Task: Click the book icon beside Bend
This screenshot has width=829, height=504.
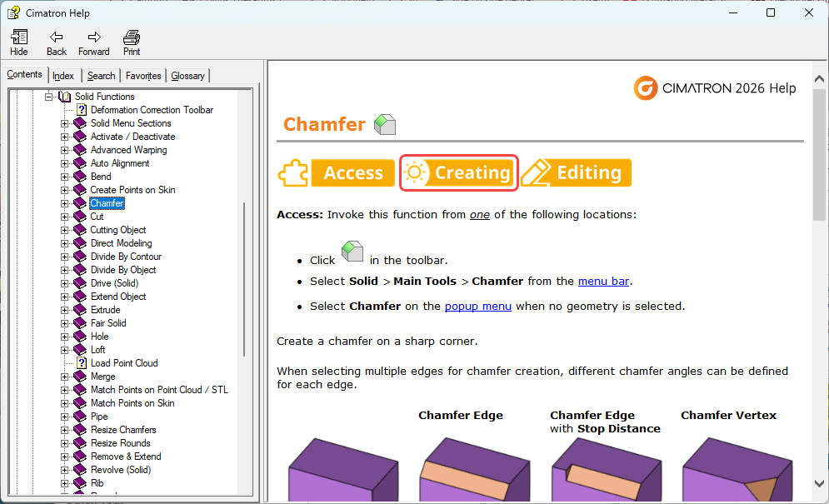Action: 80,177
